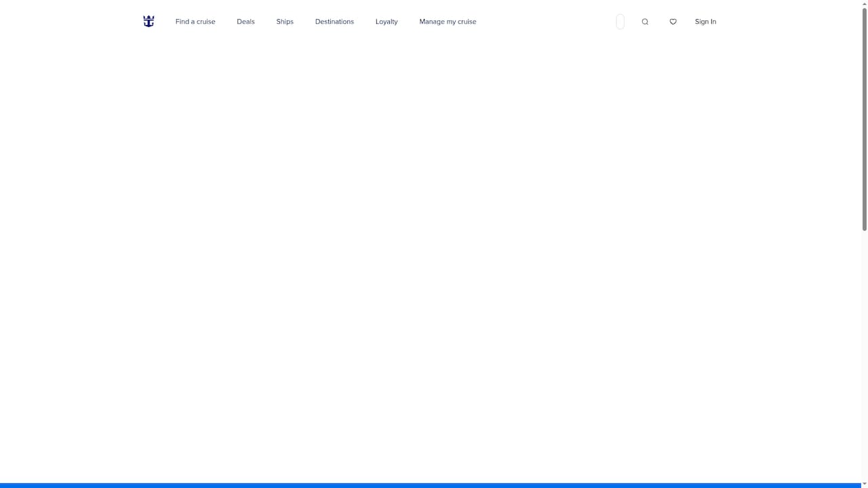868x488 pixels.
Task: Open the Deals menu
Action: [x=245, y=22]
